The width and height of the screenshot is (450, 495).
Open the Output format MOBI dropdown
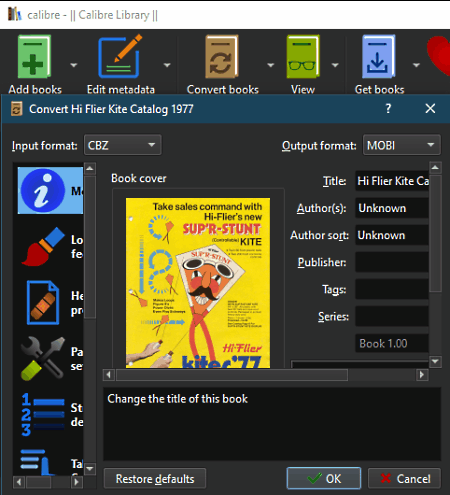click(x=402, y=145)
